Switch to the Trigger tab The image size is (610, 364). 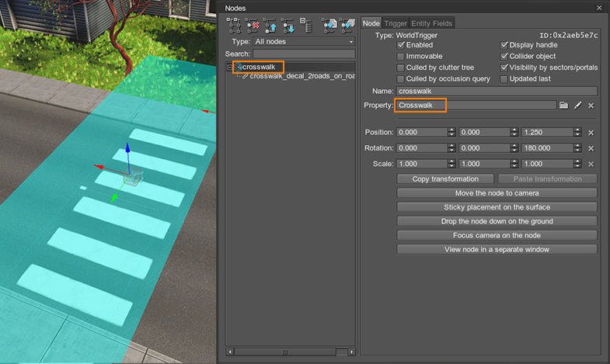[396, 23]
